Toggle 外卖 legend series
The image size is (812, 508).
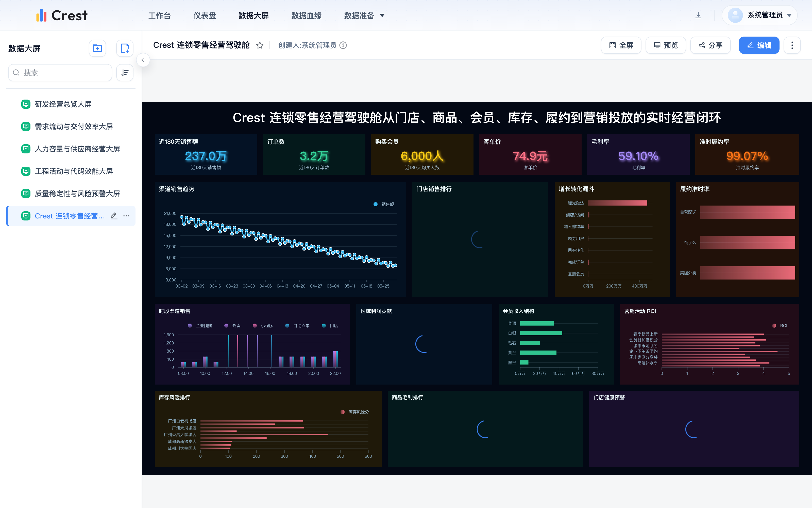pyautogui.click(x=232, y=326)
